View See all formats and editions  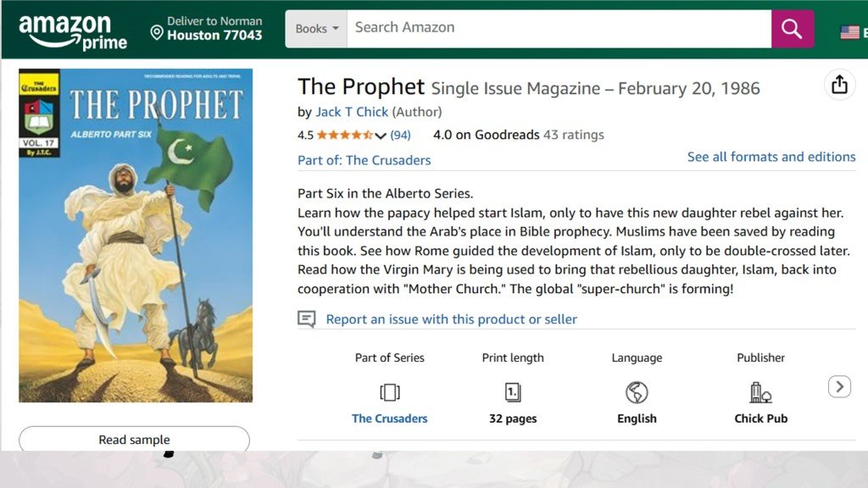click(x=771, y=156)
